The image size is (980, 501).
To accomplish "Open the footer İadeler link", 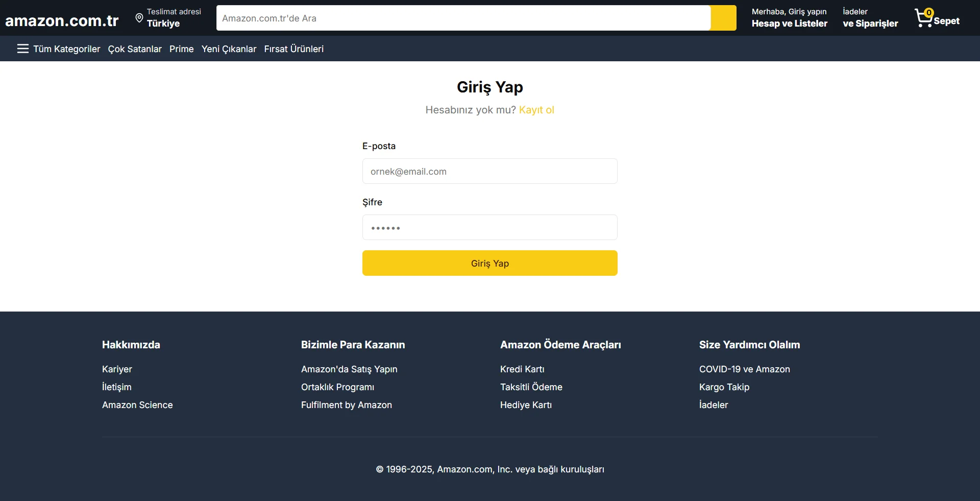I will coord(714,405).
